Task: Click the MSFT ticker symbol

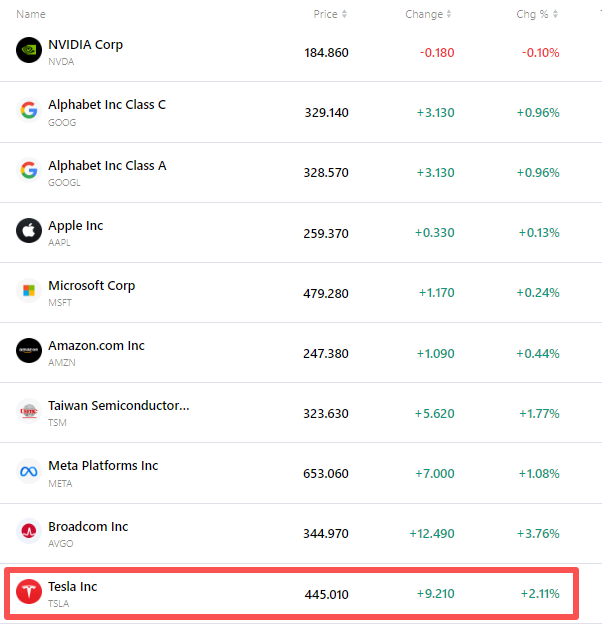Action: pyautogui.click(x=60, y=303)
